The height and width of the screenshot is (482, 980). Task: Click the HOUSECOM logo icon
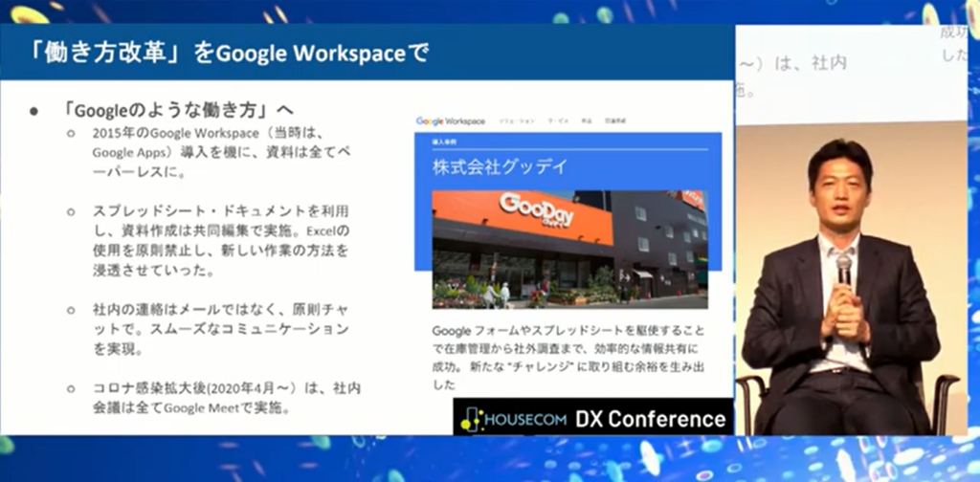tap(473, 419)
